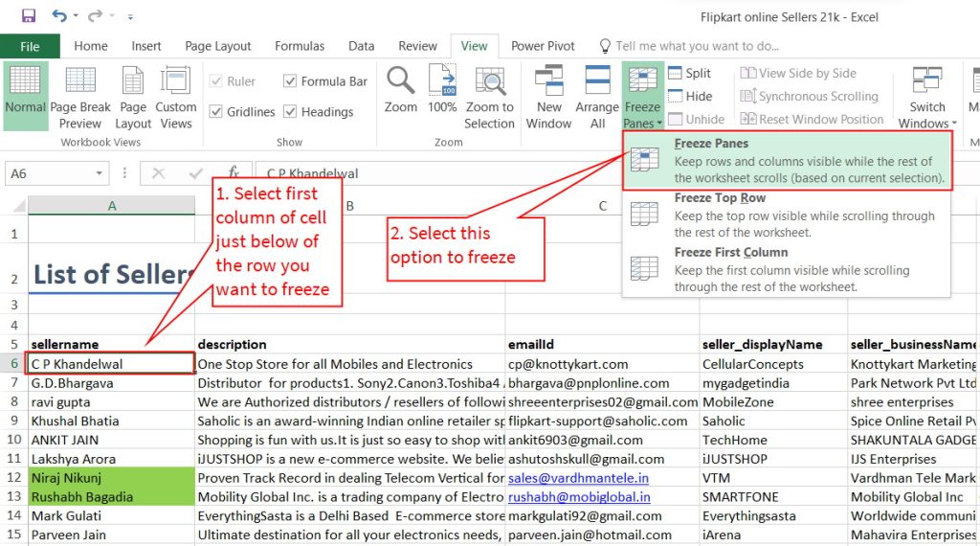Screen dimensions: 980x546
Task: Click the description header cell
Action: point(350,345)
